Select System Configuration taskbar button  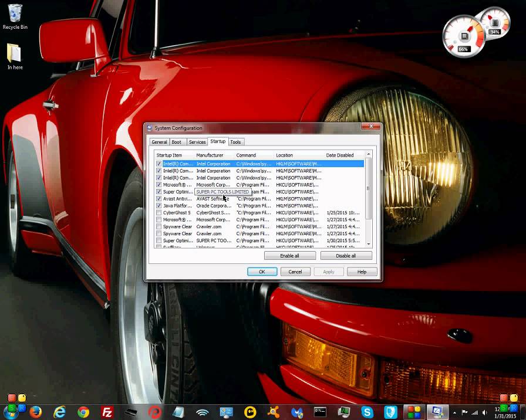click(437, 412)
